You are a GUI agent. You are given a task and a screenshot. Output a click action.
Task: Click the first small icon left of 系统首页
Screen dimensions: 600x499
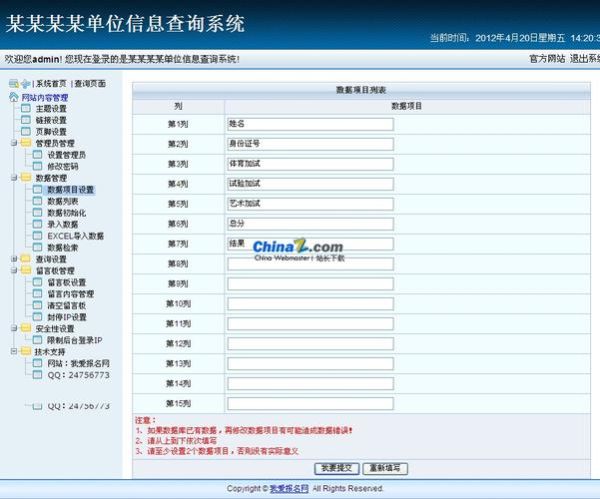[13, 83]
